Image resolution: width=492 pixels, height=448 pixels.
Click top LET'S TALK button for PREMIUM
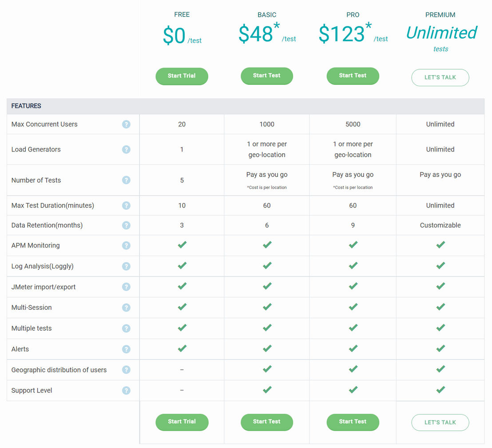click(440, 78)
